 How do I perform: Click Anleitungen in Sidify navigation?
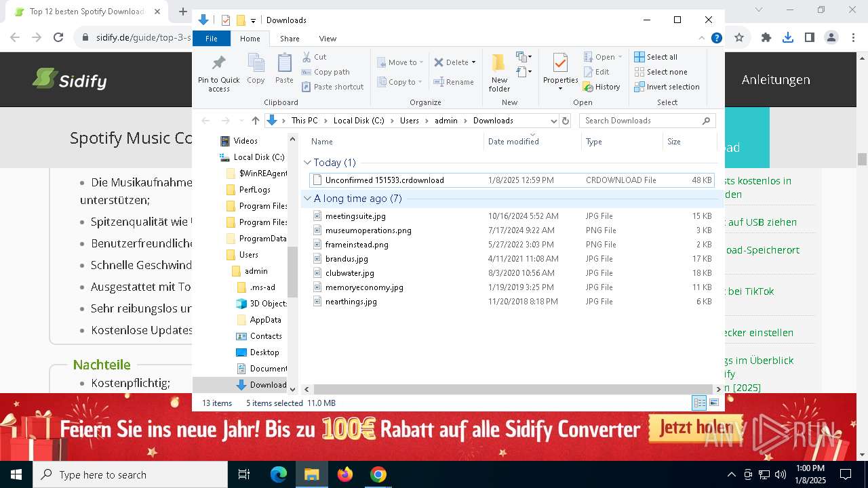[776, 79]
